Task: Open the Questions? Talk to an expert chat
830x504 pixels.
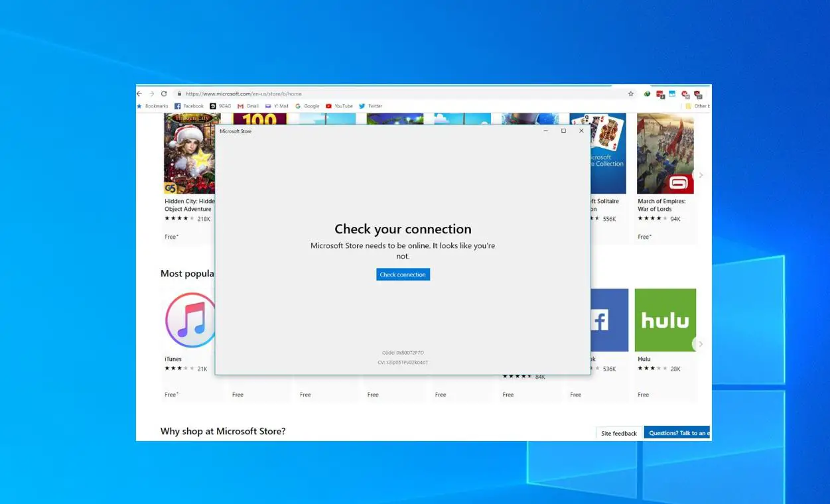Action: click(x=677, y=433)
